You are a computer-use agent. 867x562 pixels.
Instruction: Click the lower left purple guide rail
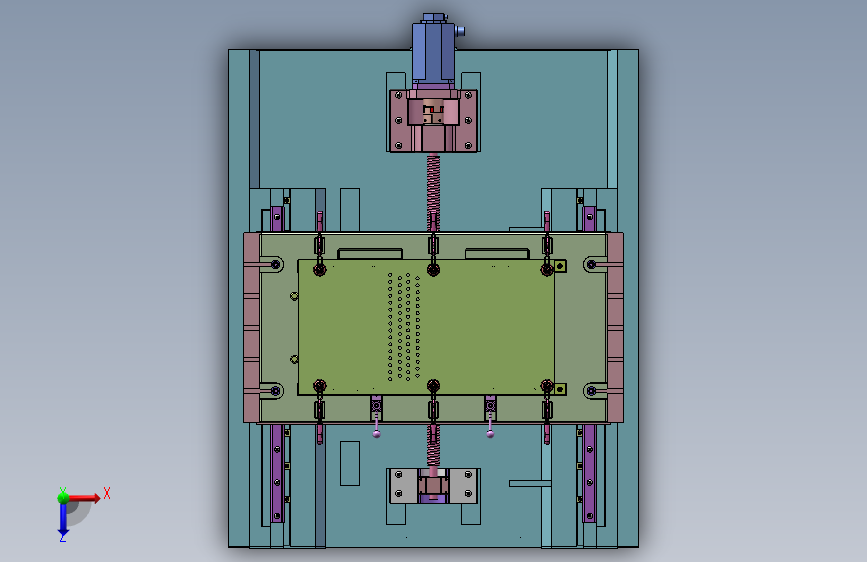[277, 473]
